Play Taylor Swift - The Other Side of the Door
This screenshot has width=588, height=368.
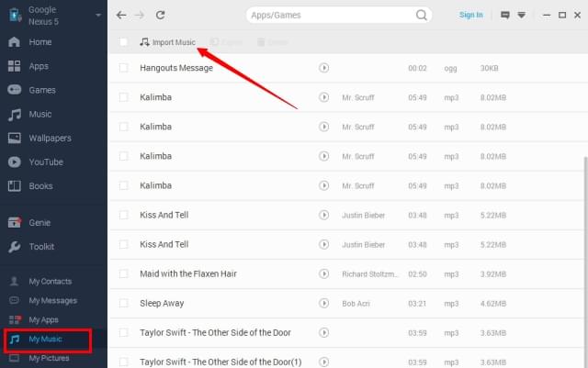point(324,333)
